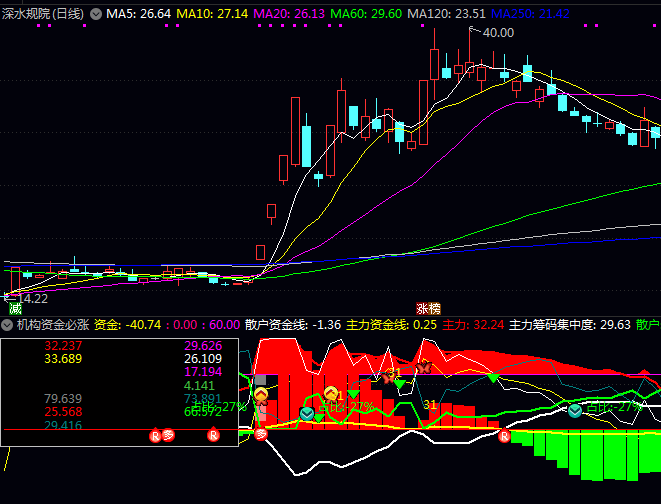Click the green 减 marker icon
The image size is (661, 504).
[x=15, y=309]
